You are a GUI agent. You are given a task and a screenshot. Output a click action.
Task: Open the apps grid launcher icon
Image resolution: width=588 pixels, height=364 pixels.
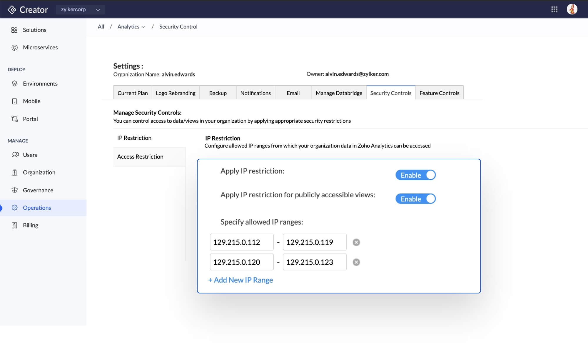554,9
